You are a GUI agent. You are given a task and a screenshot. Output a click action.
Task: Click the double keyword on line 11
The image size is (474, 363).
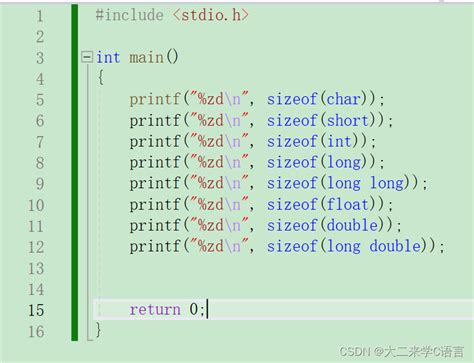[353, 225]
